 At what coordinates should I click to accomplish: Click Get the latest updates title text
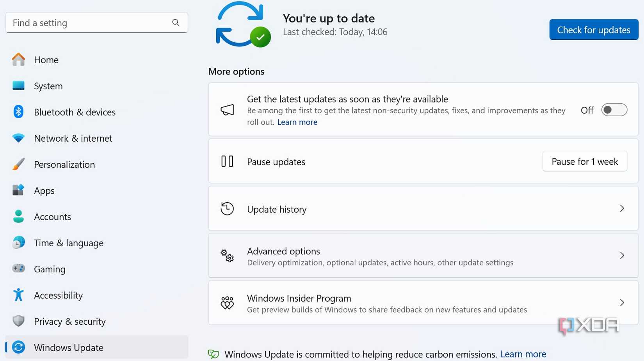click(x=347, y=99)
